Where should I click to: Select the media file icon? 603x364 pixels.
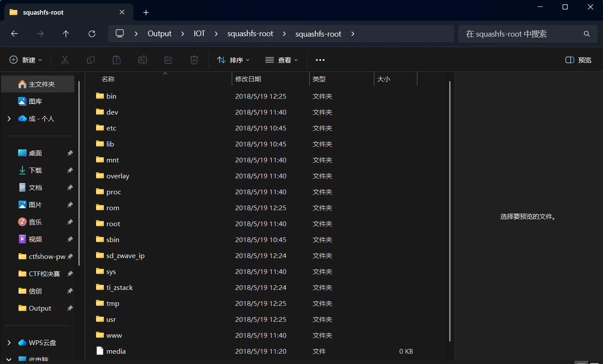pyautogui.click(x=100, y=351)
